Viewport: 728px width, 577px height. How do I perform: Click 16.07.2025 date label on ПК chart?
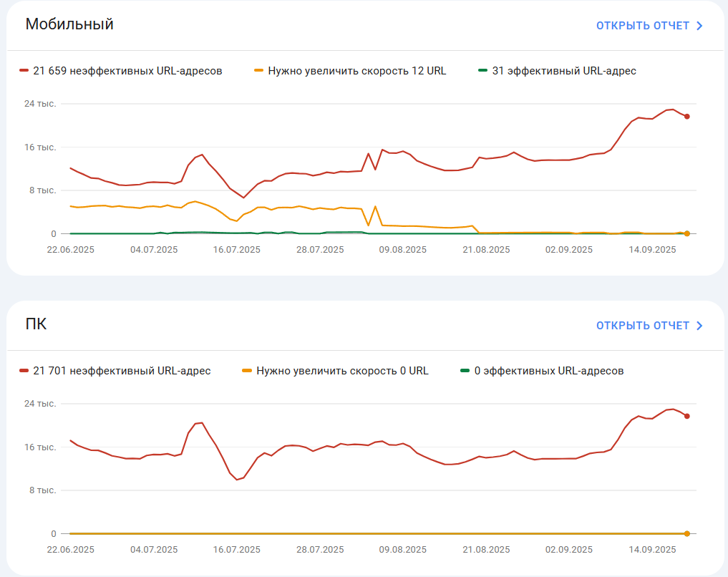click(x=237, y=550)
